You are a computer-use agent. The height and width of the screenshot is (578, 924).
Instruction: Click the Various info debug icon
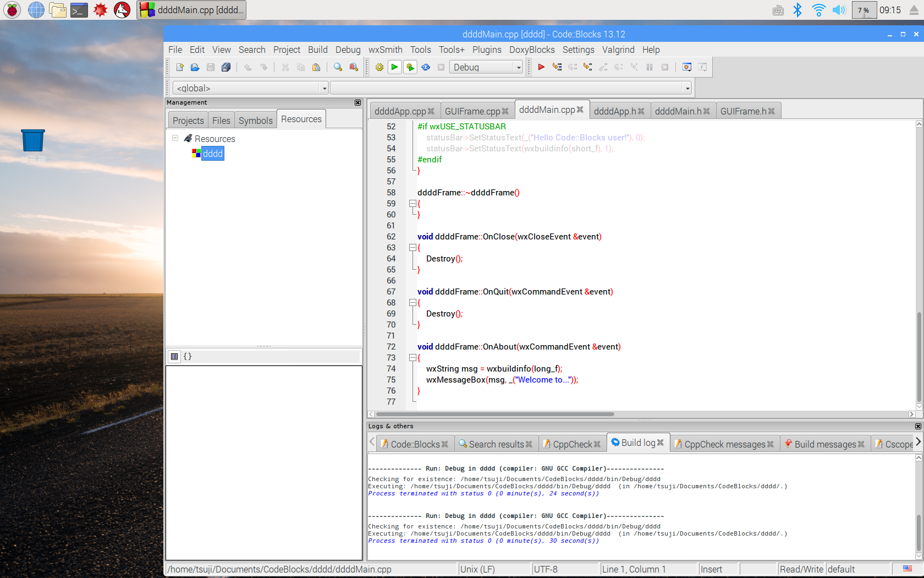point(702,67)
